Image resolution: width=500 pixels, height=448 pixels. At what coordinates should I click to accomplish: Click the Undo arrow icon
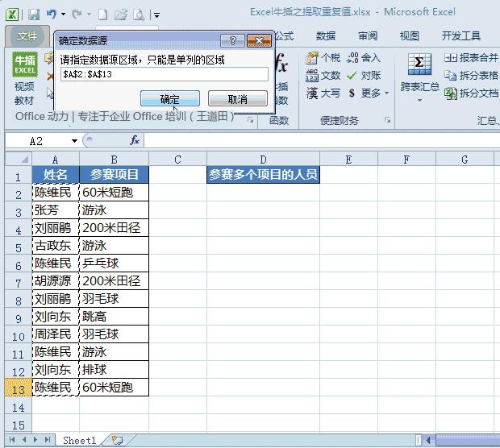coord(52,14)
